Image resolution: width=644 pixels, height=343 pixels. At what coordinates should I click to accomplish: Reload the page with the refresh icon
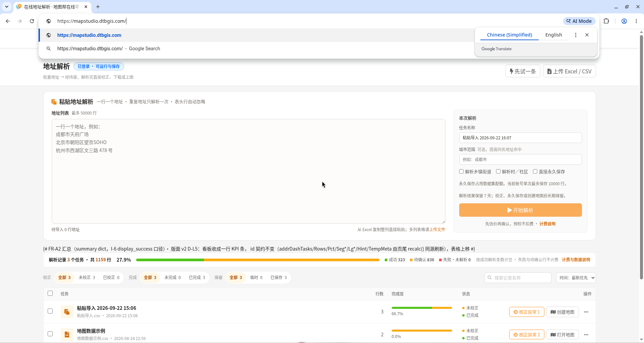32,21
